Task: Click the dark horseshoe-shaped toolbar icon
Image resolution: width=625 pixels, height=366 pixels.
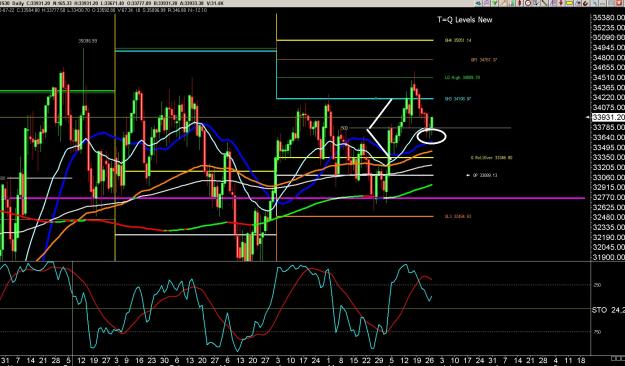Action: [x=585, y=3]
